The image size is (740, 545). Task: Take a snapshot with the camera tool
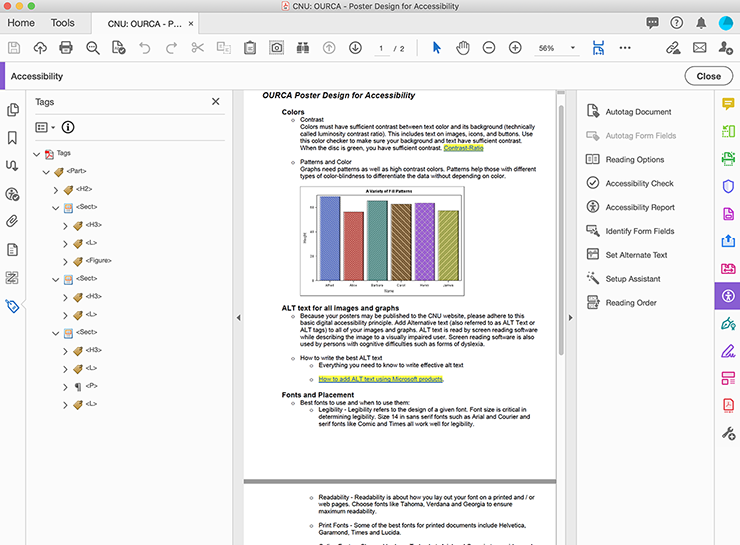pos(275,47)
